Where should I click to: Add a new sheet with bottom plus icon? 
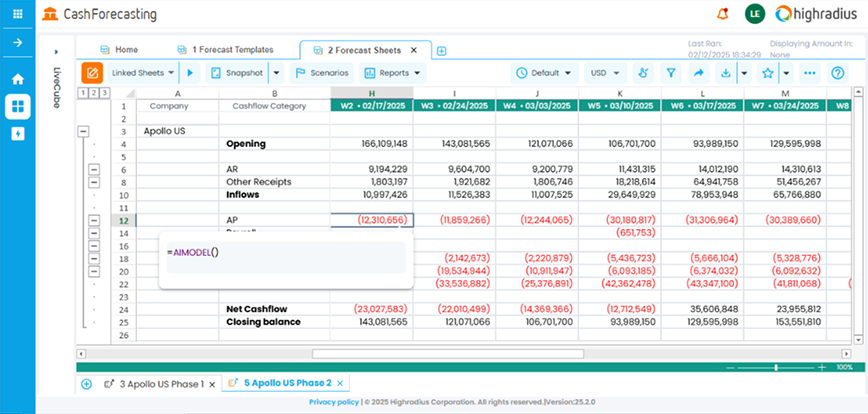[x=86, y=384]
